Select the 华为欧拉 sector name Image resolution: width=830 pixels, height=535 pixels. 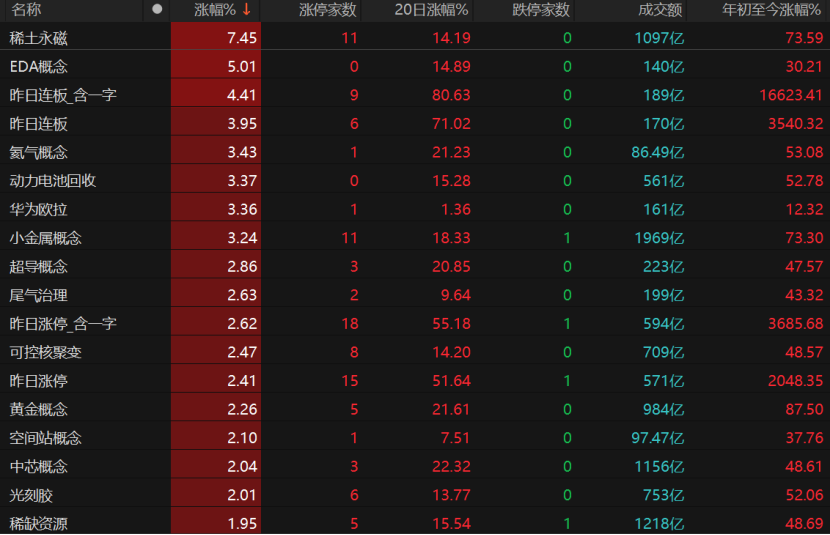click(x=39, y=210)
